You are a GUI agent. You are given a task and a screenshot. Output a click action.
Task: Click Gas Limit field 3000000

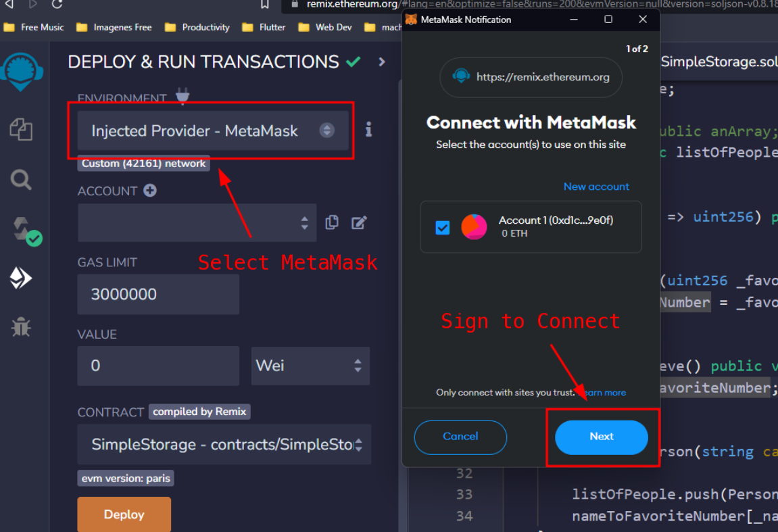coord(158,294)
